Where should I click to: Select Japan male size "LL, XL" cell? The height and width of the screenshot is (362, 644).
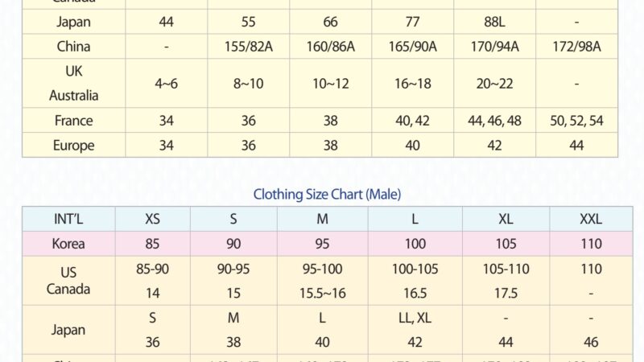point(415,318)
